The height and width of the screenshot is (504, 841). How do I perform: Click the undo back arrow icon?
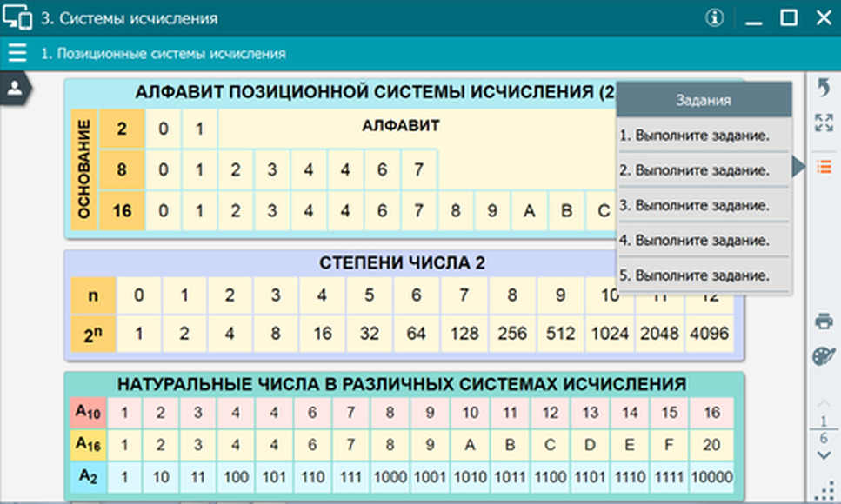(824, 88)
